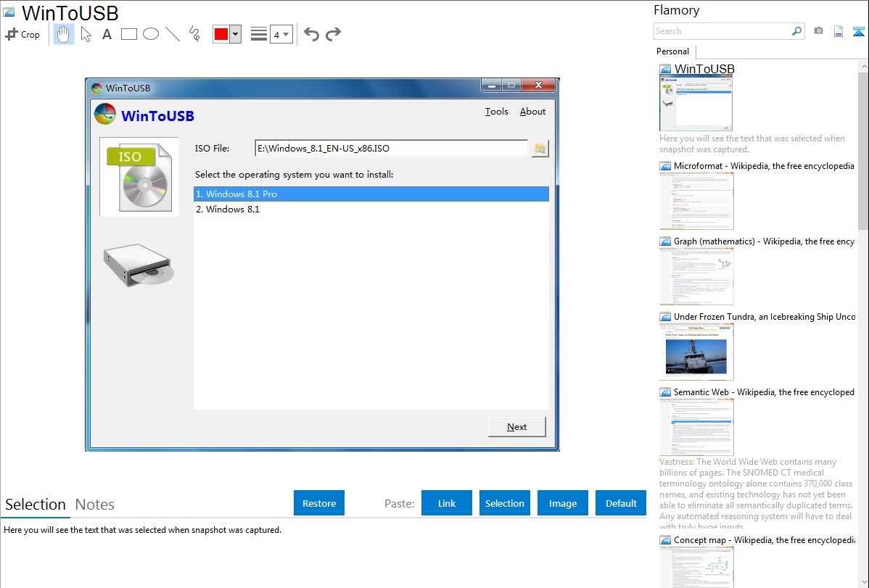The width and height of the screenshot is (869, 588).
Task: Select 1. Windows 8.1 Pro entry
Action: 371,194
